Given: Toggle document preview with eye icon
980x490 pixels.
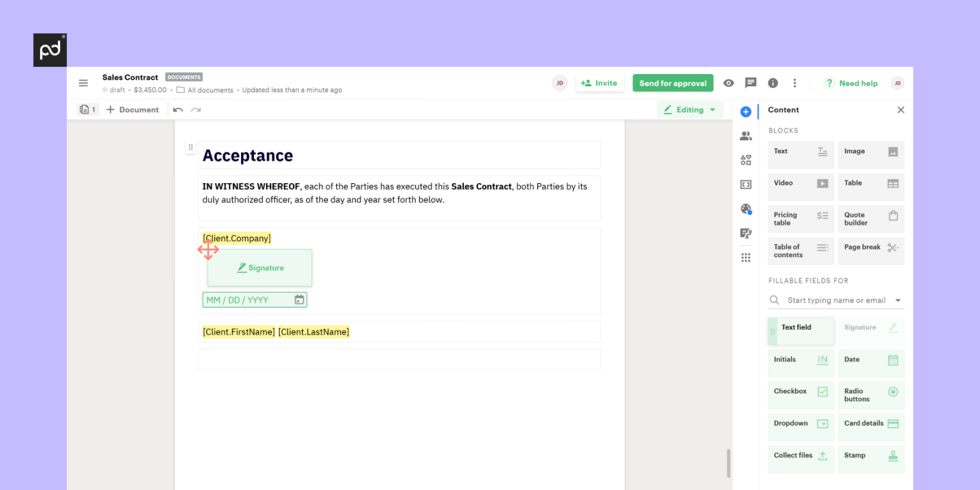Looking at the screenshot, I should coord(729,83).
